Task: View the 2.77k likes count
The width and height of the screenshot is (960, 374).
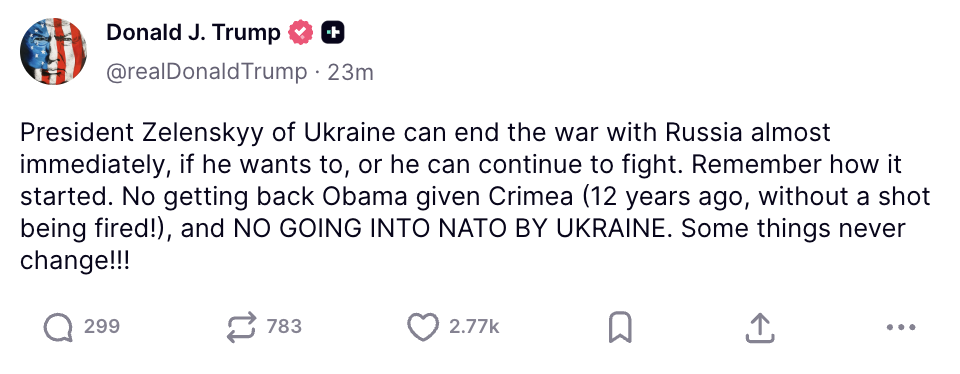Action: pyautogui.click(x=474, y=326)
